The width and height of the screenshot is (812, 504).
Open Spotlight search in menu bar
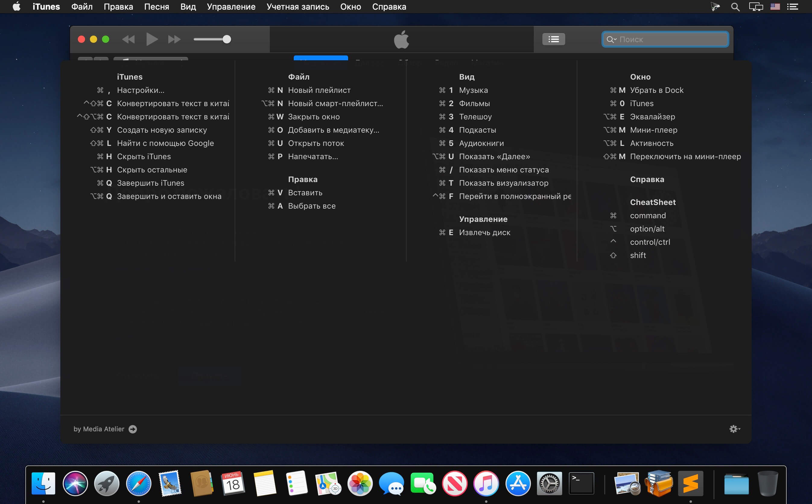(x=735, y=7)
